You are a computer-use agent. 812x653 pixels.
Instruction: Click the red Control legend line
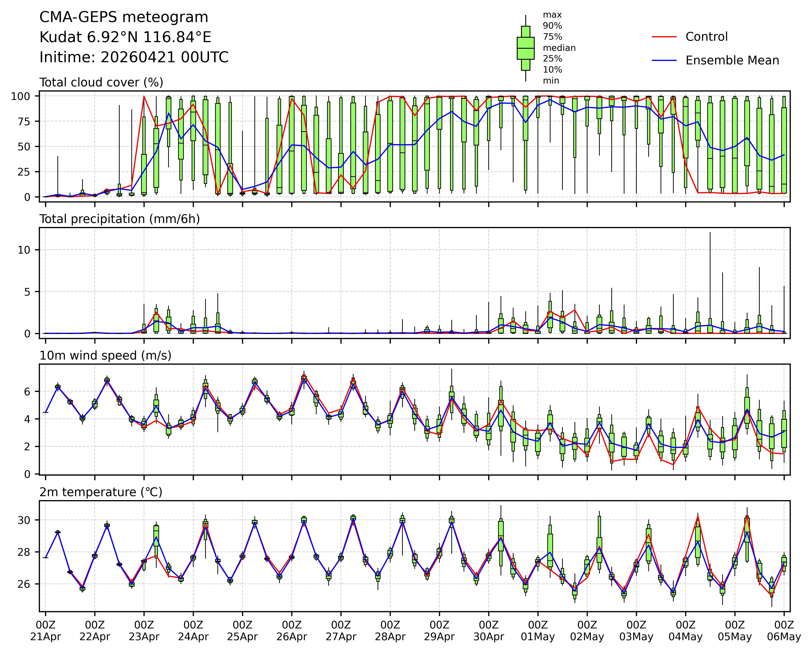tap(664, 37)
